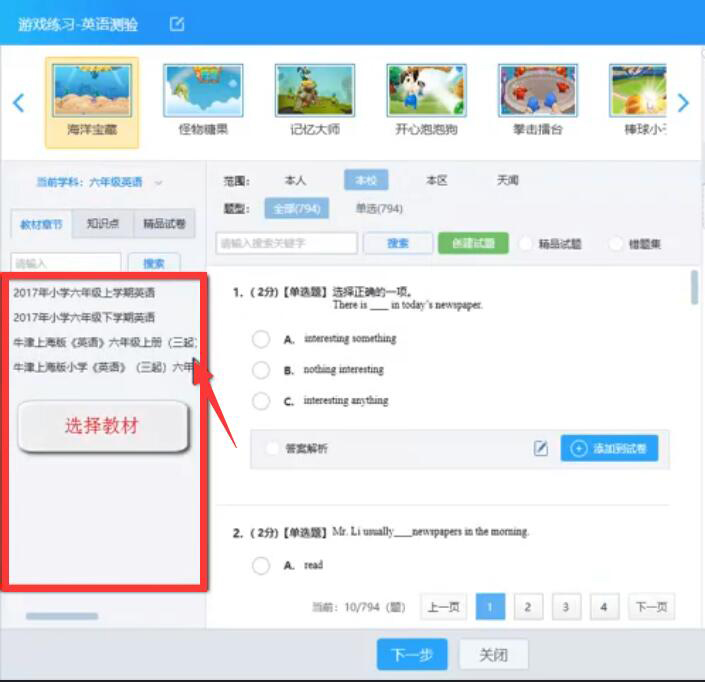Go to page 1 of questions

click(x=490, y=607)
